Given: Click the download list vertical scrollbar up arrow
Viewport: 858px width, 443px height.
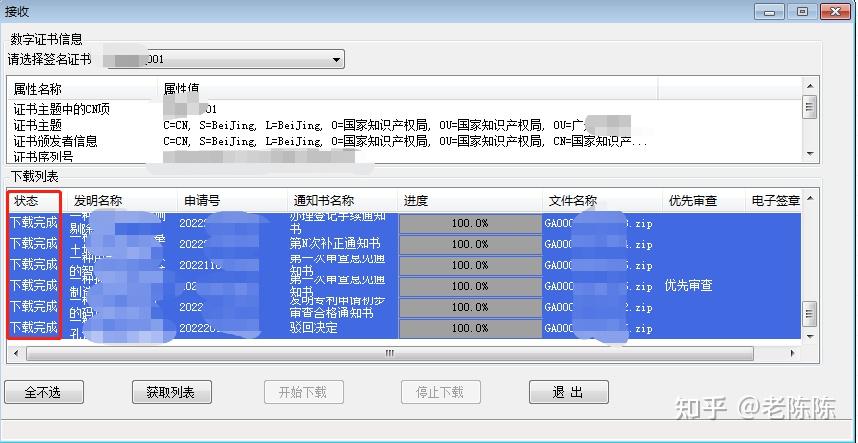Looking at the screenshot, I should pos(810,198).
